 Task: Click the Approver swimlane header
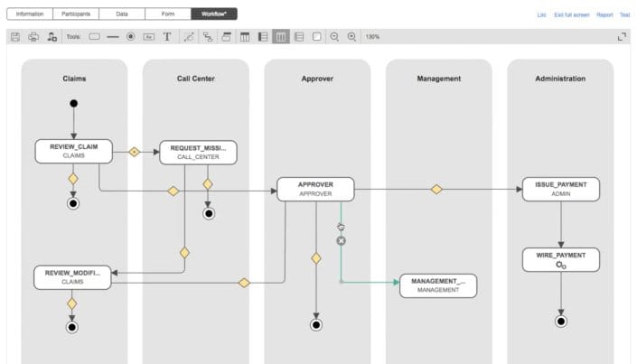tap(317, 79)
